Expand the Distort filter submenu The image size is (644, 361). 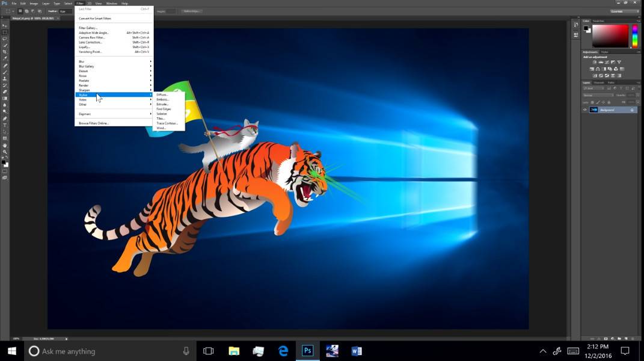click(x=114, y=71)
